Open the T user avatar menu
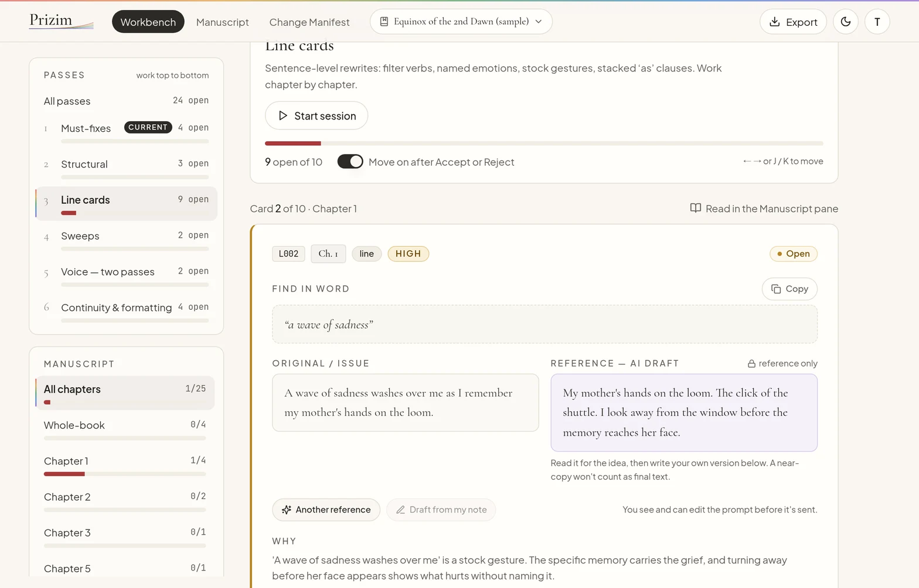 pos(877,22)
